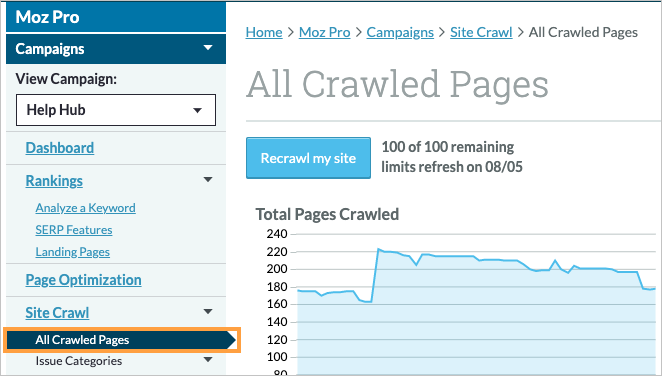Open the Rankings link in sidebar

[54, 181]
